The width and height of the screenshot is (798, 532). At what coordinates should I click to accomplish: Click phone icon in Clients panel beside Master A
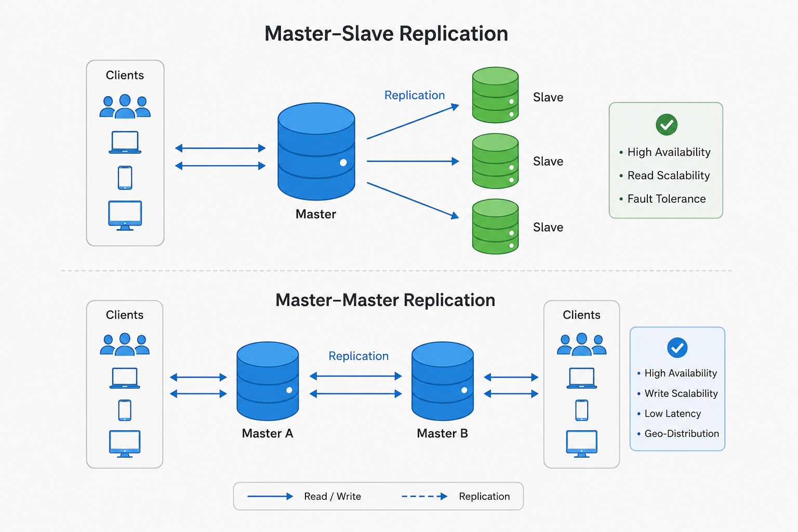(125, 410)
